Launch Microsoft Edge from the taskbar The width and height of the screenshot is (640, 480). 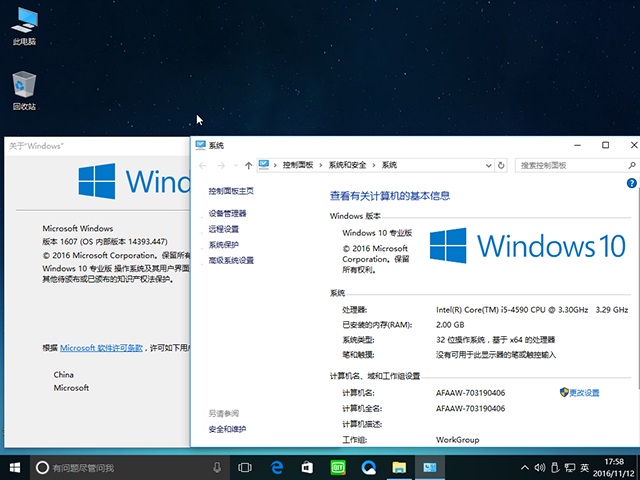tap(277, 467)
